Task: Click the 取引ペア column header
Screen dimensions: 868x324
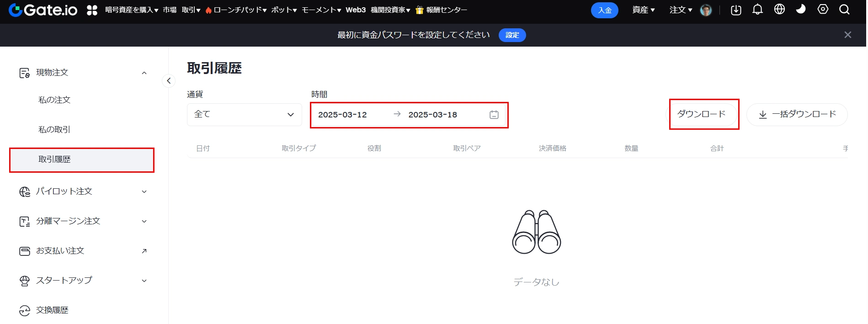Action: pos(467,149)
